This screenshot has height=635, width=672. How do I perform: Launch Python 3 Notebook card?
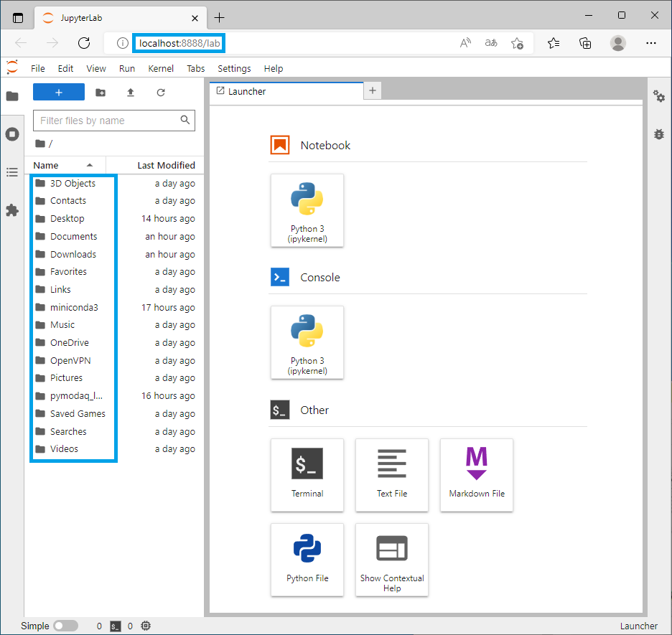[x=307, y=210]
